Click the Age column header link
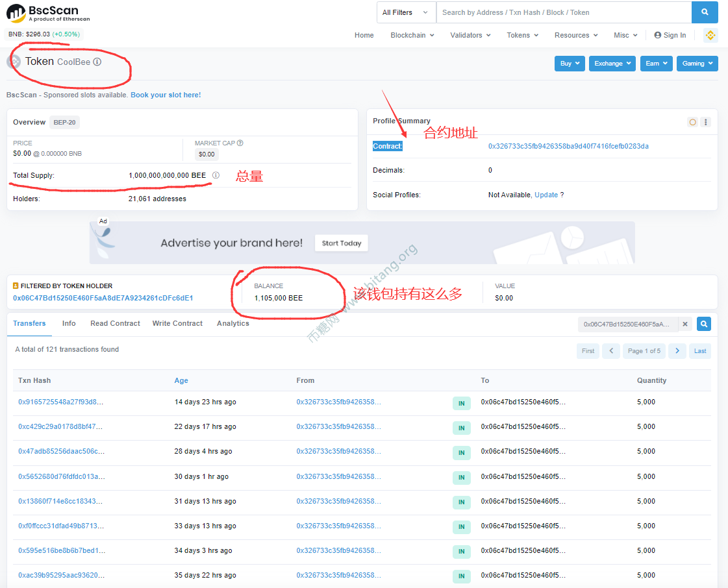The height and width of the screenshot is (588, 728). [181, 380]
